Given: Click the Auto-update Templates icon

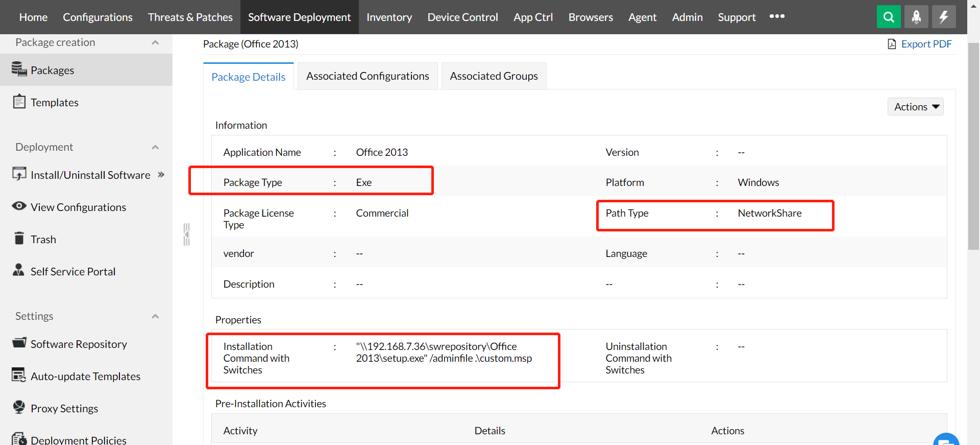Looking at the screenshot, I should pyautogui.click(x=19, y=375).
